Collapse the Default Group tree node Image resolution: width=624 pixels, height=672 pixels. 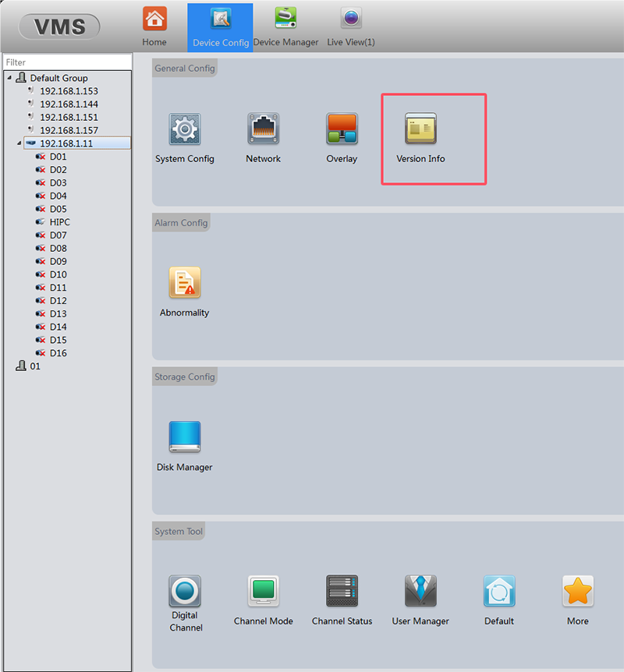9,78
